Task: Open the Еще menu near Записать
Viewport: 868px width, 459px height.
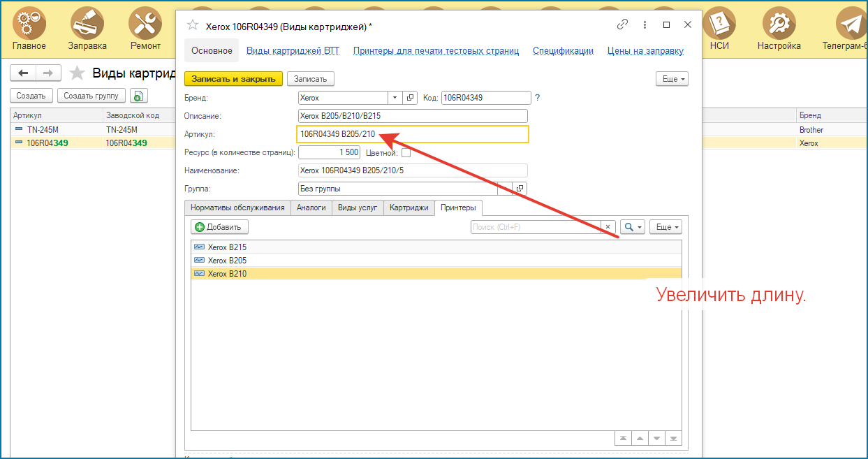Action: tap(672, 79)
